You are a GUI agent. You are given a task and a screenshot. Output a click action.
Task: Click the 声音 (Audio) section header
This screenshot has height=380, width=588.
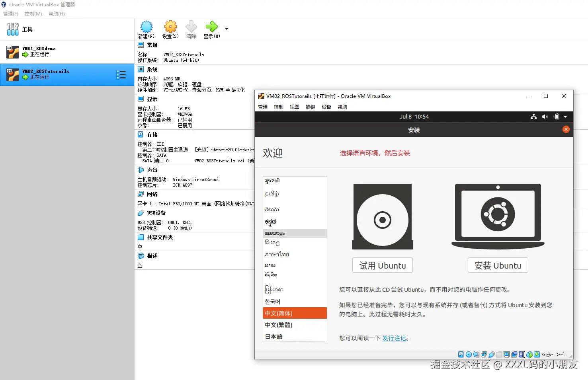[x=152, y=170]
